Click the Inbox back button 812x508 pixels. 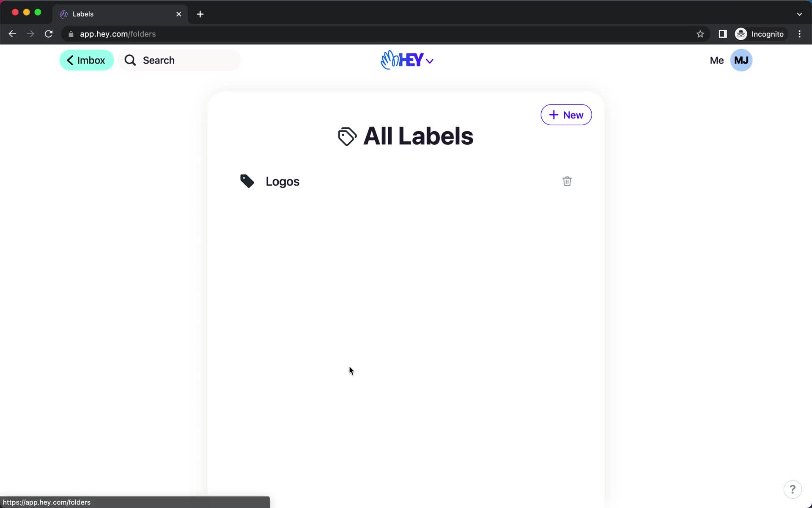(x=86, y=60)
